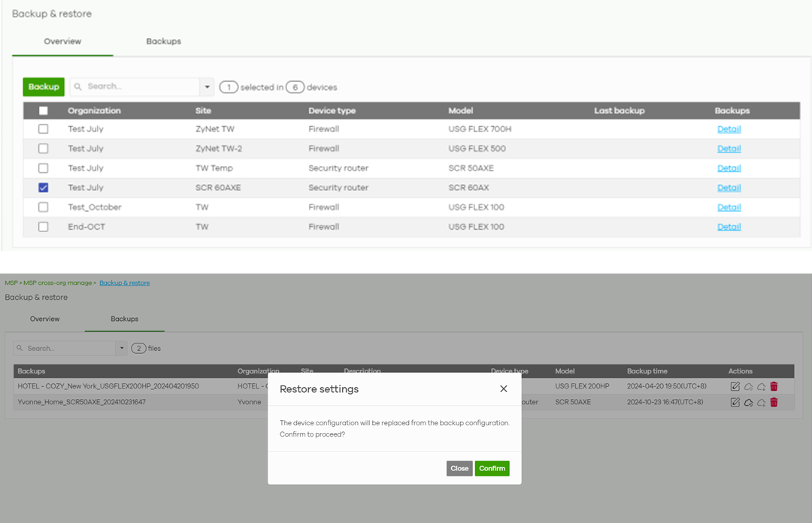Click the '2' files count badge

coord(139,349)
